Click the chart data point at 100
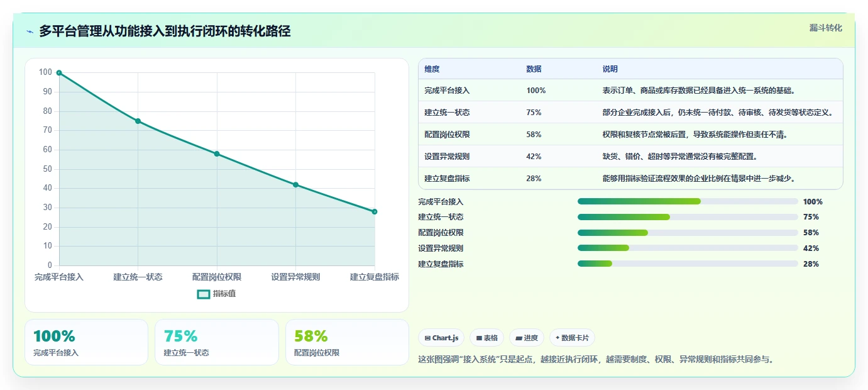868x390 pixels. click(x=59, y=73)
